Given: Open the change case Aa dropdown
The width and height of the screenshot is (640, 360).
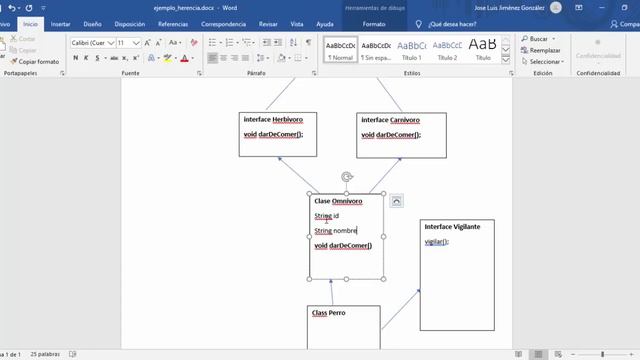Looking at the screenshot, I should 175,43.
